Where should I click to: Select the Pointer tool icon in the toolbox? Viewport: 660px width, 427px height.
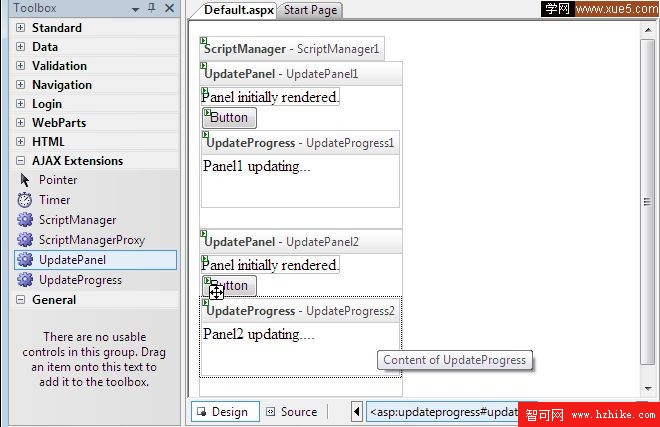tap(25, 180)
